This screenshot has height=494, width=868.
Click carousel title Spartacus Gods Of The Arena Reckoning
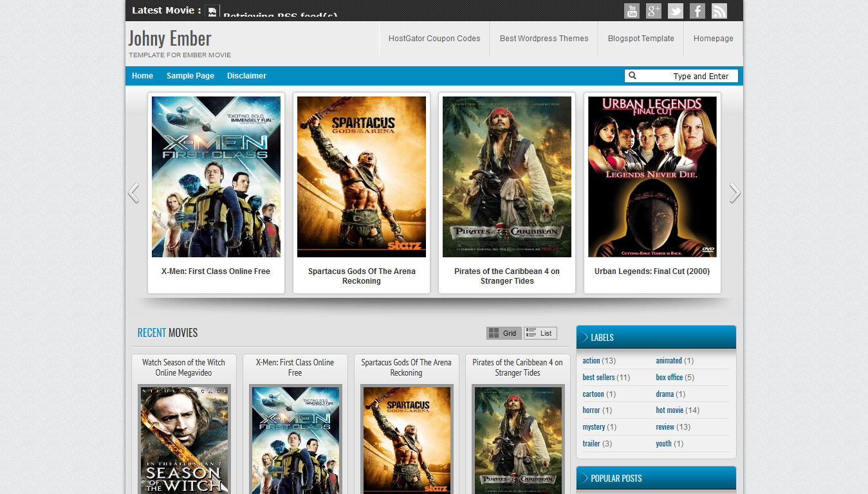click(x=362, y=276)
